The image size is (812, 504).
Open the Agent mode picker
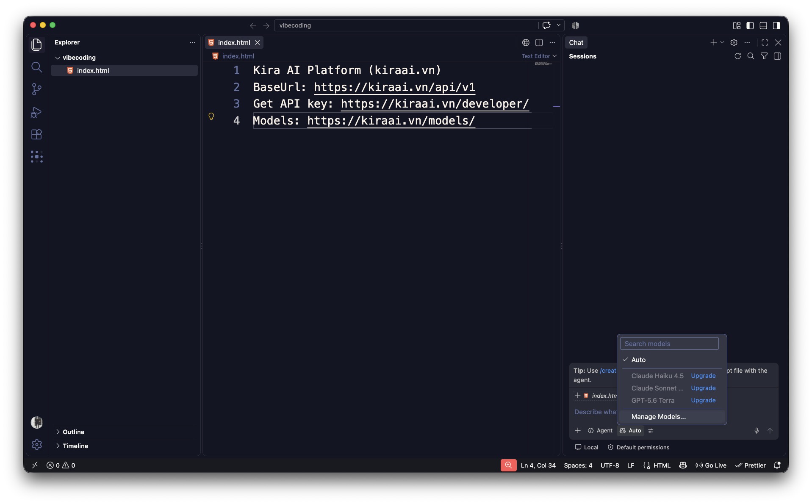tap(600, 431)
